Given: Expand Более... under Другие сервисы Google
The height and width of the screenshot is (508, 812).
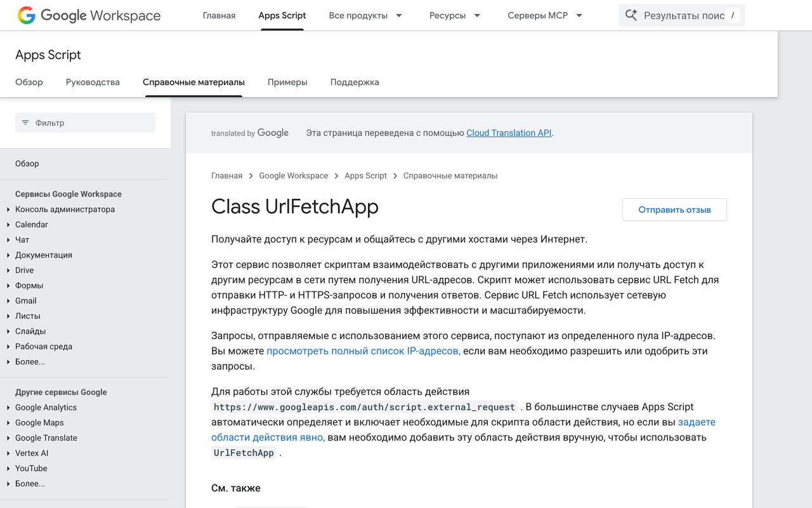Looking at the screenshot, I should point(30,484).
